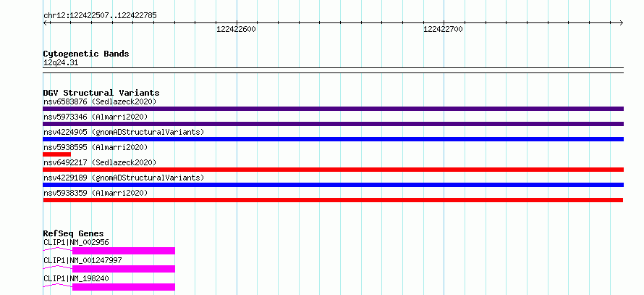Click the right arrow of the ruler
This screenshot has height=295, width=644.
pos(621,23)
